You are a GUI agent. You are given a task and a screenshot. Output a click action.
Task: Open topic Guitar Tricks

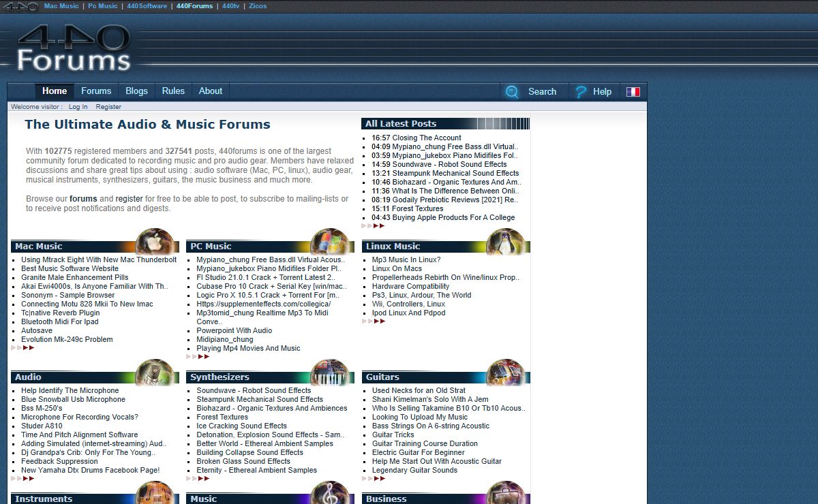pyautogui.click(x=393, y=435)
